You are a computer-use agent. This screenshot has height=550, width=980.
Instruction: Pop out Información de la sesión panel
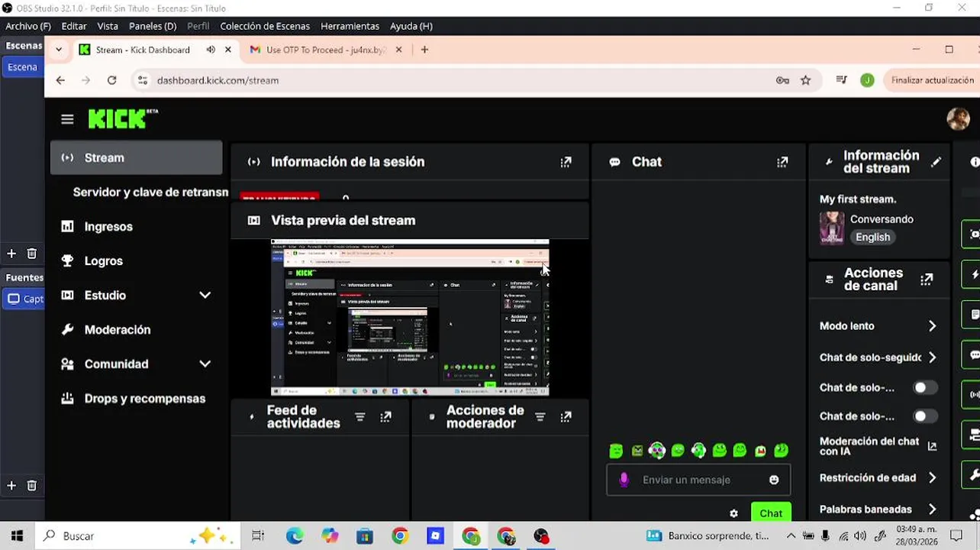click(566, 162)
